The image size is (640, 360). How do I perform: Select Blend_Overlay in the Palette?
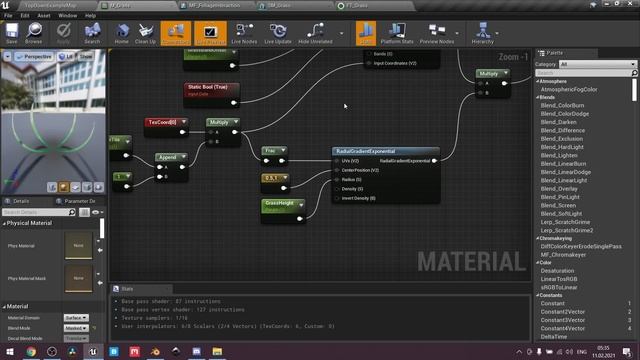point(559,189)
